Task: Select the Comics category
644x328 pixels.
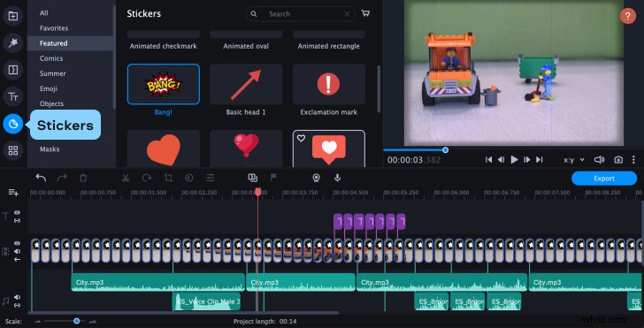Action: coord(51,58)
